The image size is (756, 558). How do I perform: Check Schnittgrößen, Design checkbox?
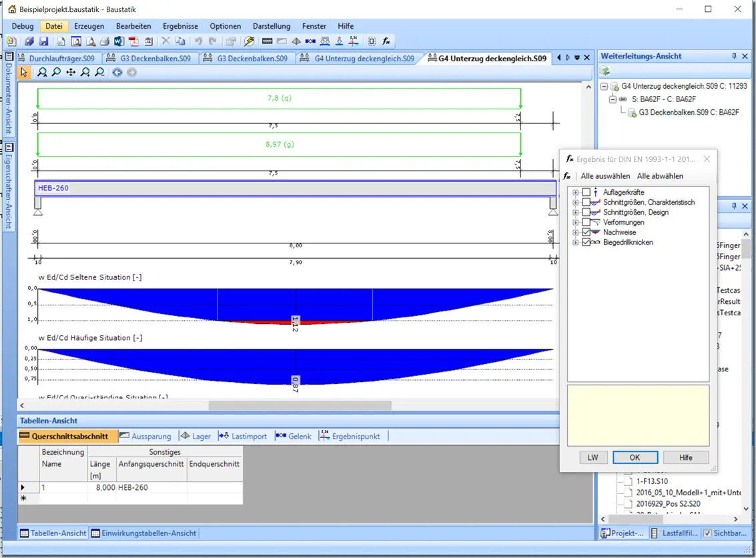587,213
